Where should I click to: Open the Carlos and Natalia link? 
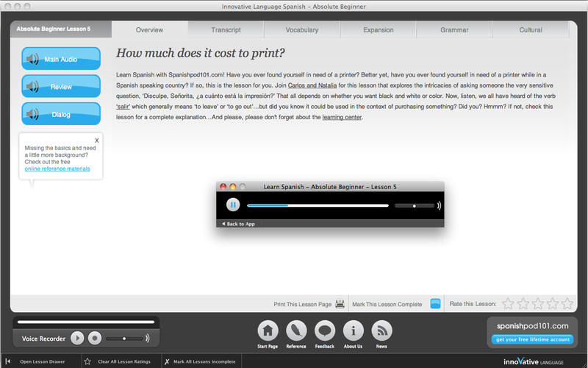[312, 85]
